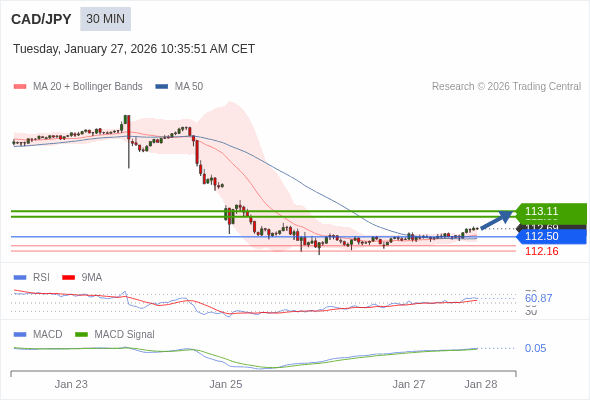
Task: Click the blue RSI legend swatch
Action: point(20,278)
